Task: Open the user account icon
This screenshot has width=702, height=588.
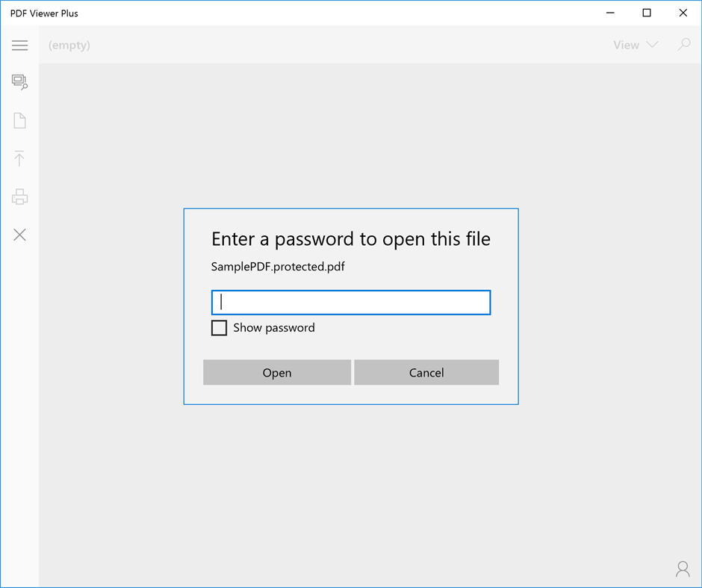Action: click(683, 569)
